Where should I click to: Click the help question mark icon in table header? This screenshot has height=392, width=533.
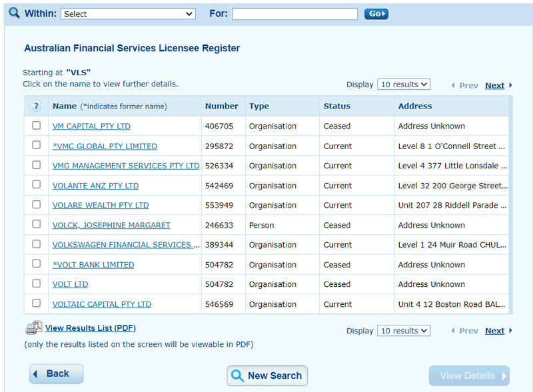35,106
